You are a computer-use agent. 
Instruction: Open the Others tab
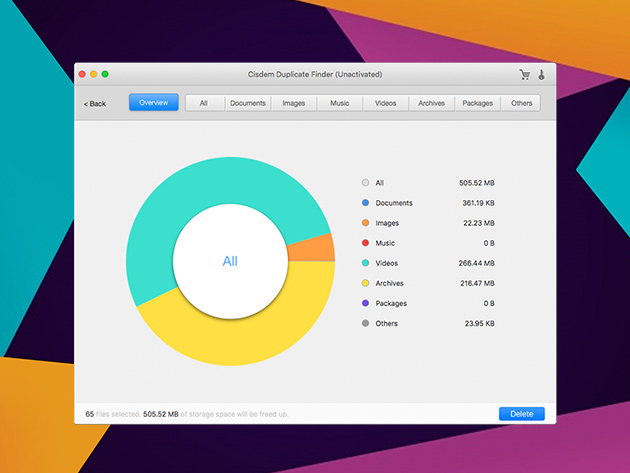521,103
